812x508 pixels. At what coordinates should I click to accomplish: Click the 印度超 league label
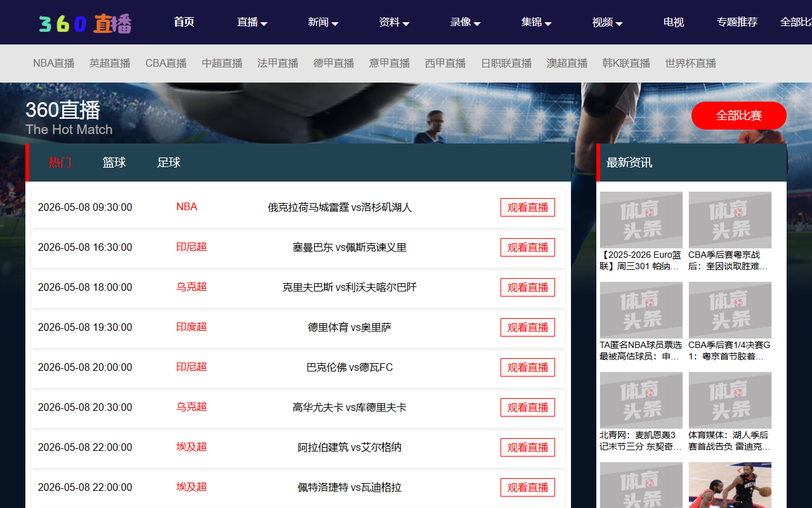192,327
